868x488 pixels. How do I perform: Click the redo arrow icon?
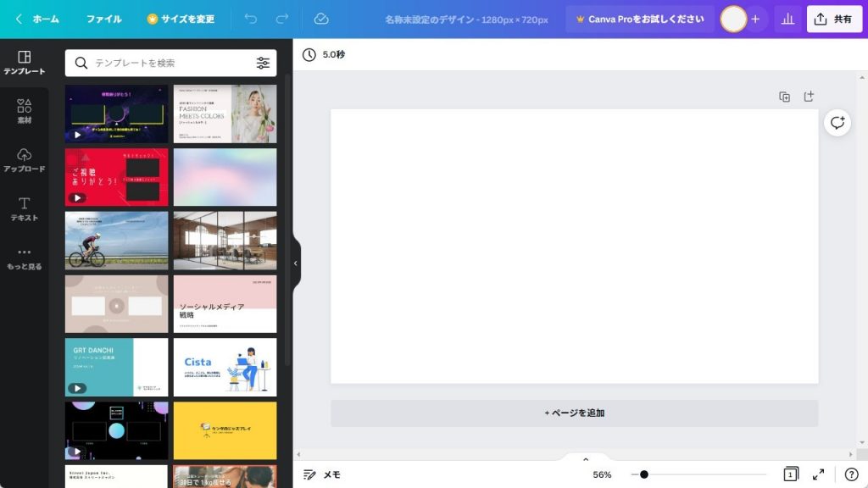[x=282, y=19]
